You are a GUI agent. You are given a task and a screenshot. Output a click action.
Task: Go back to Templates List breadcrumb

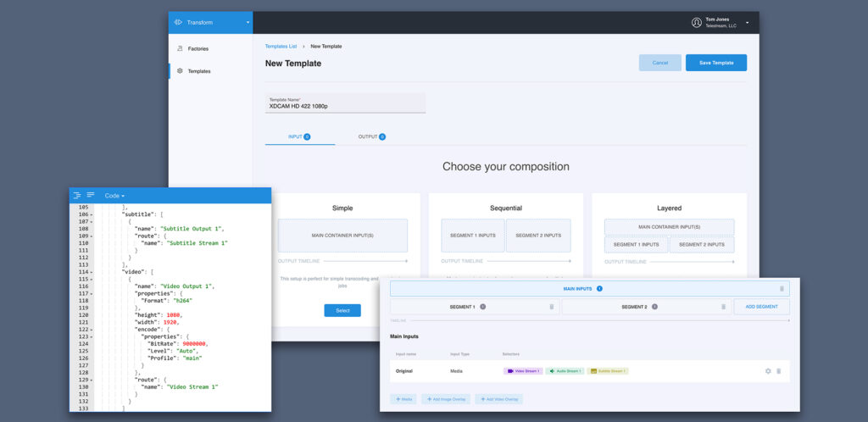(x=281, y=47)
